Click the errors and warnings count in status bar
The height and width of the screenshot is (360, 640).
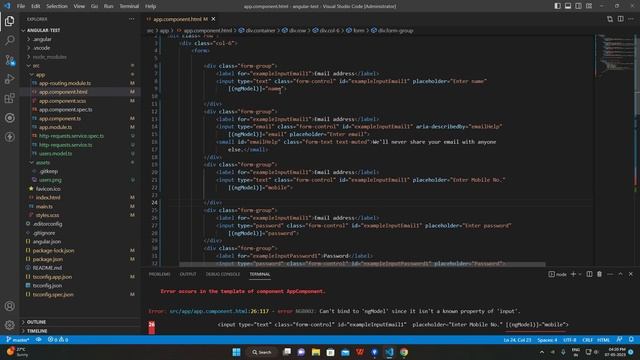click(58, 340)
